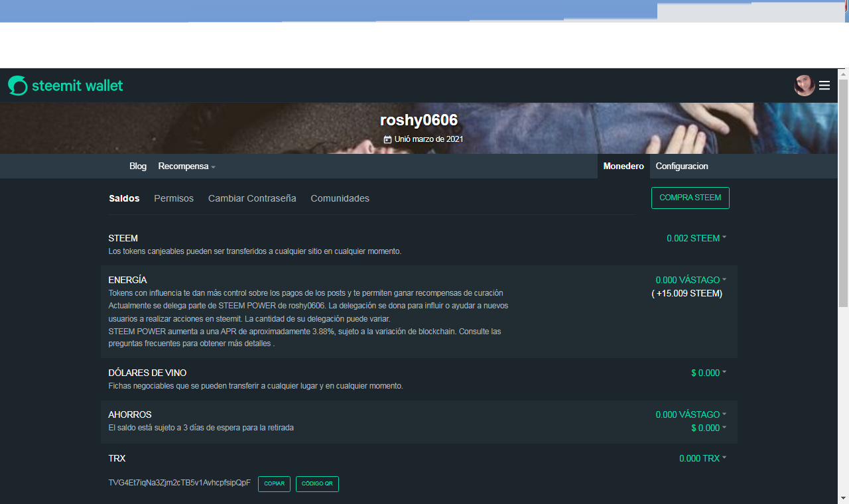Viewport: 849px width, 504px height.
Task: Select the Monedero tab
Action: (623, 166)
